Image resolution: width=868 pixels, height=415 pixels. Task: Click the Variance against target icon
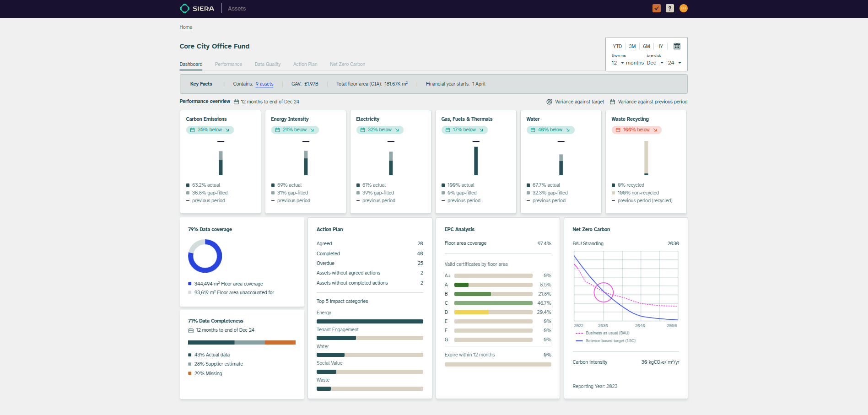point(549,102)
